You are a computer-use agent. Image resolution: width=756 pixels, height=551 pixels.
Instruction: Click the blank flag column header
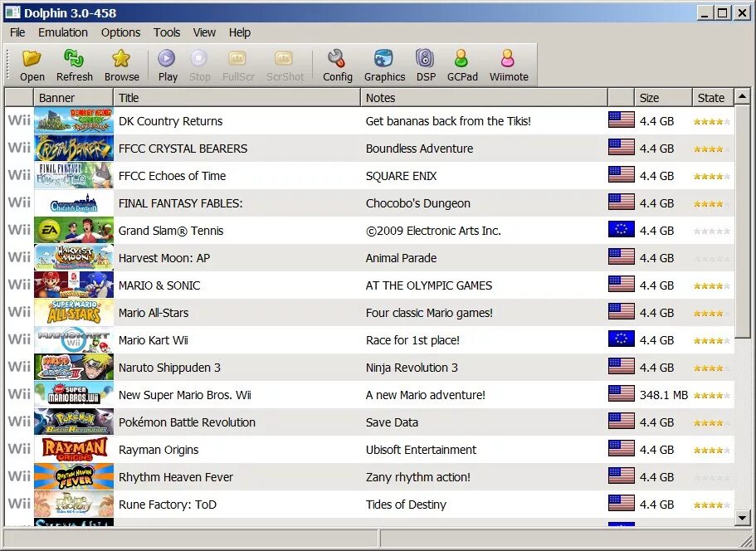(621, 98)
